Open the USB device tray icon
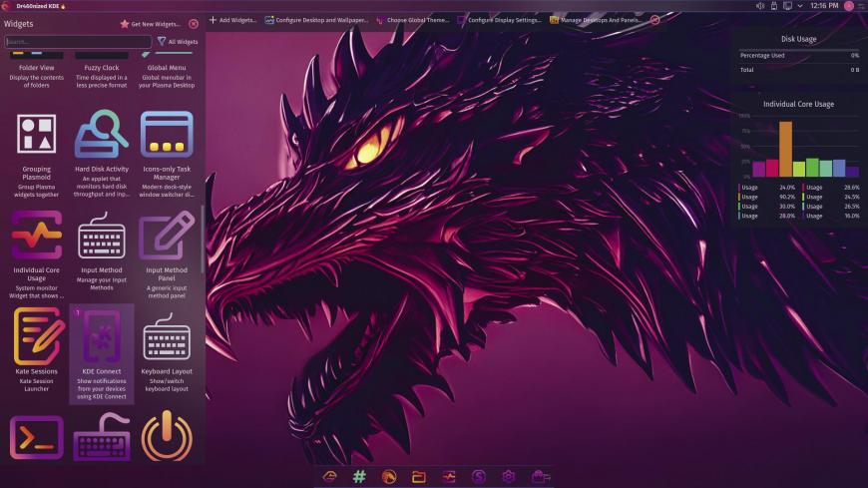Viewport: 868px width, 488px height. pos(774,6)
